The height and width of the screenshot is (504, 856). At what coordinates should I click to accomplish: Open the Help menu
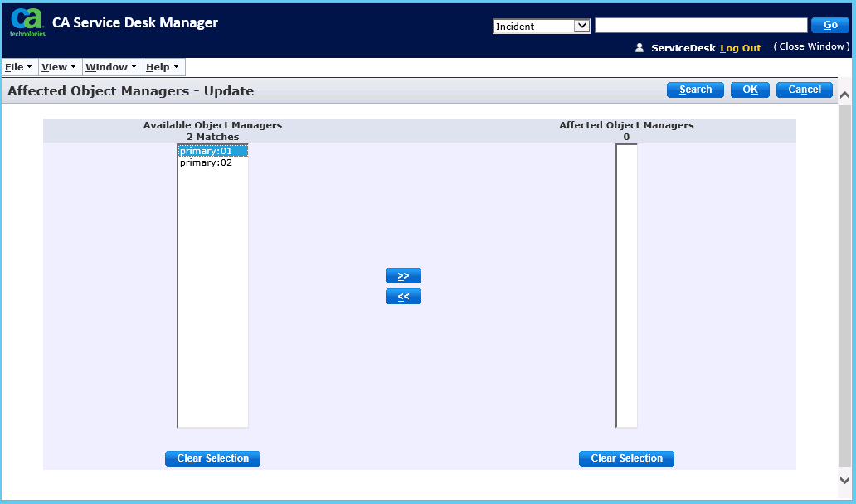pos(163,67)
